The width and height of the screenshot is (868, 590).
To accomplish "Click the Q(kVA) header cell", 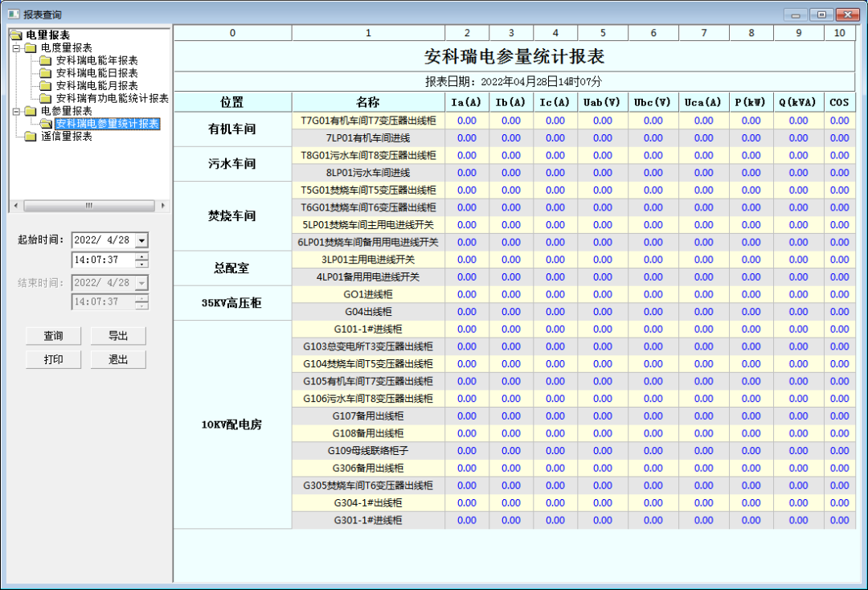I will point(798,102).
